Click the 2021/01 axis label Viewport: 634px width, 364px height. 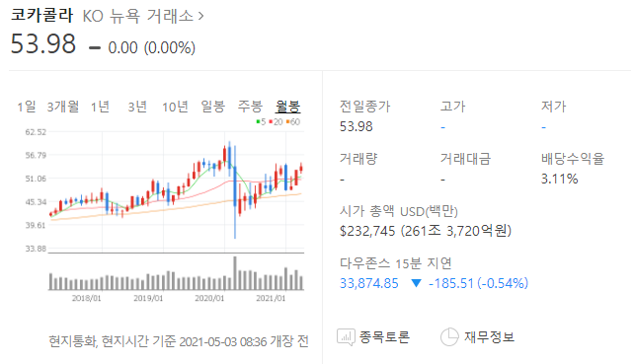click(x=271, y=298)
